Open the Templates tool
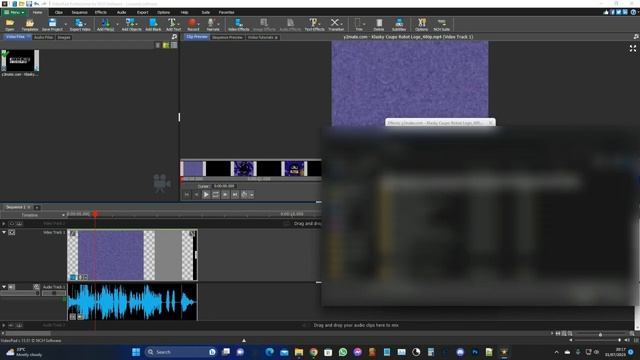The image size is (640, 360). click(x=29, y=24)
